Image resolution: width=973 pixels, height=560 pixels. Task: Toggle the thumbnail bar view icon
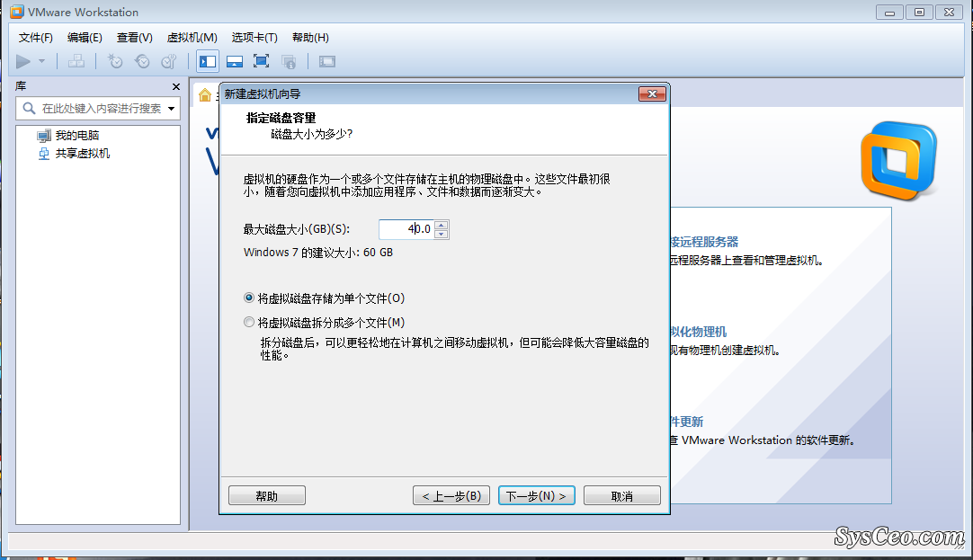click(235, 61)
